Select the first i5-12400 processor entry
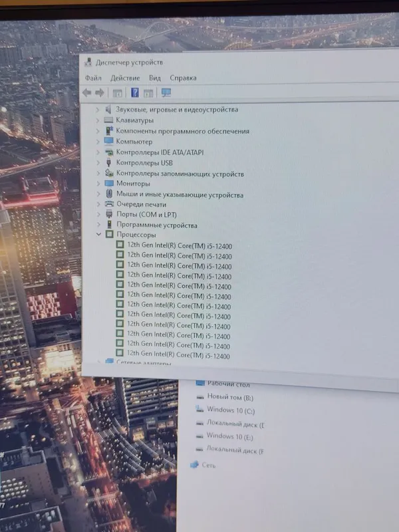This screenshot has height=532, width=399. pos(180,245)
